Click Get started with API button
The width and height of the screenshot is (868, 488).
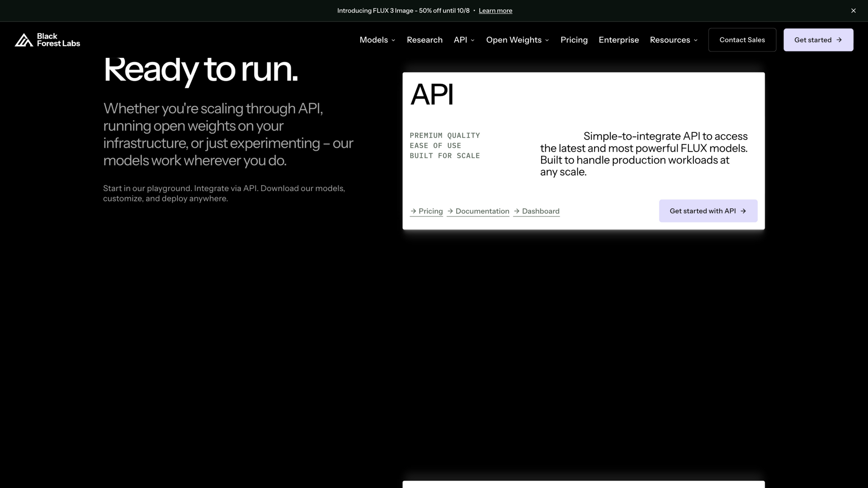[708, 211]
